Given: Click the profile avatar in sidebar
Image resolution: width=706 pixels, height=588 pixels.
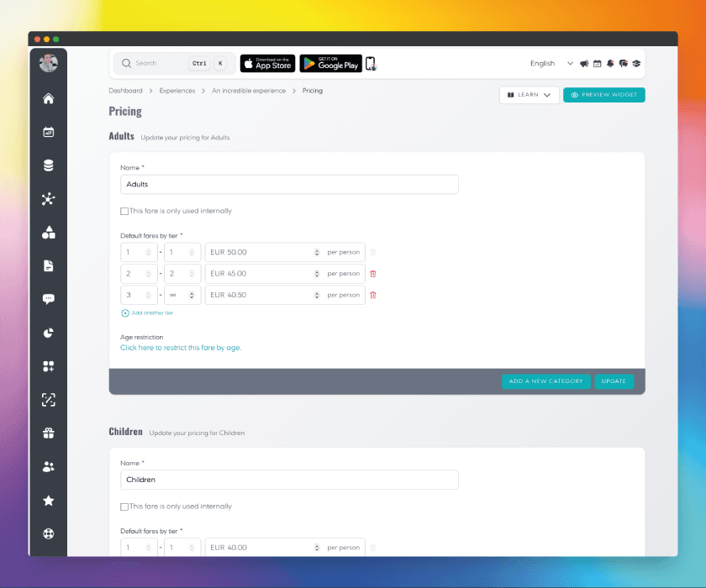Looking at the screenshot, I should point(48,63).
